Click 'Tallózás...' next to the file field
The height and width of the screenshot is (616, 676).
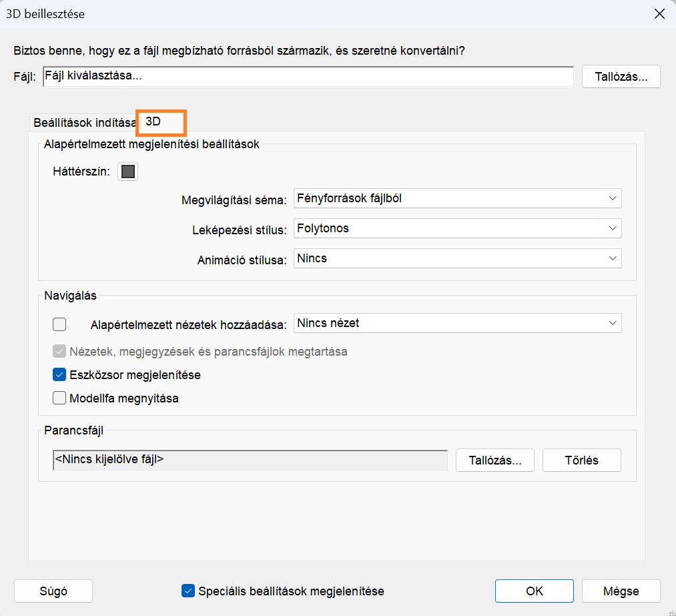(620, 76)
